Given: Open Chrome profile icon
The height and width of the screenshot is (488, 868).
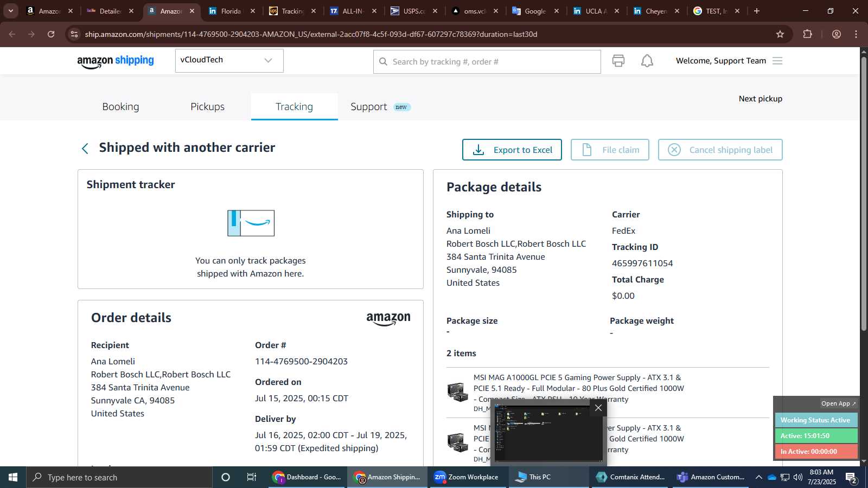Looking at the screenshot, I should tap(837, 34).
